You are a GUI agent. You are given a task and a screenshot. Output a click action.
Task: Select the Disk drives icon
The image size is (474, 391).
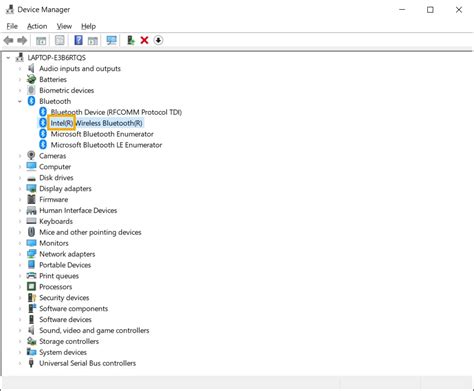(x=31, y=178)
